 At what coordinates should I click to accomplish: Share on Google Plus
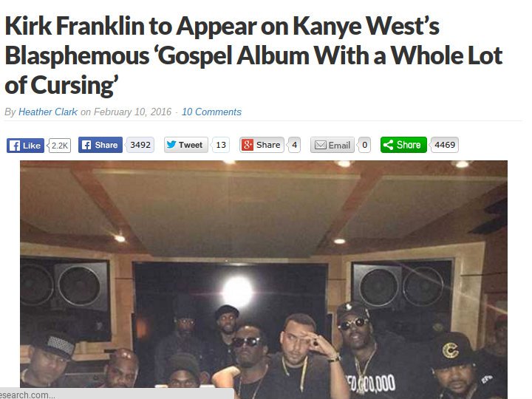point(262,145)
